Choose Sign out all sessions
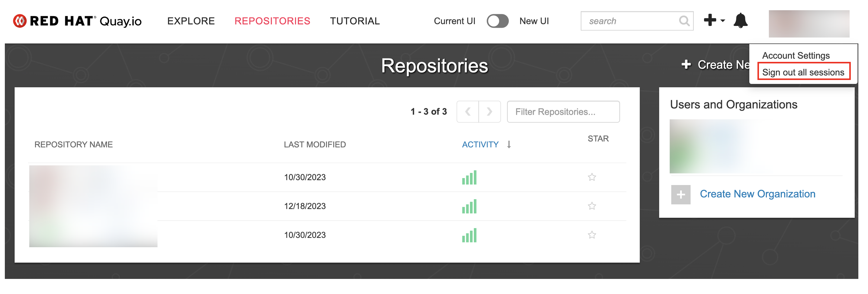Image resolution: width=868 pixels, height=294 pixels. tap(803, 72)
